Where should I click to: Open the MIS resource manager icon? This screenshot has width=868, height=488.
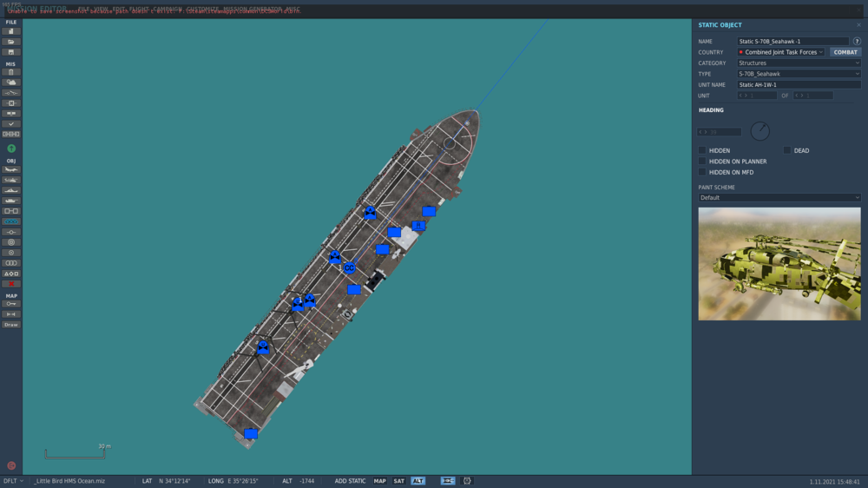click(11, 134)
